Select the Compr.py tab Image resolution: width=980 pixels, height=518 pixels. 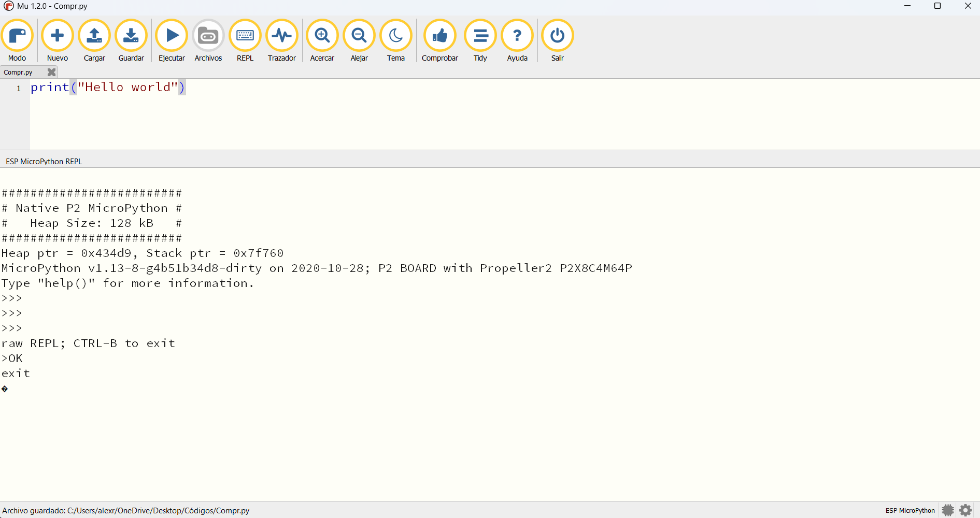pos(19,73)
